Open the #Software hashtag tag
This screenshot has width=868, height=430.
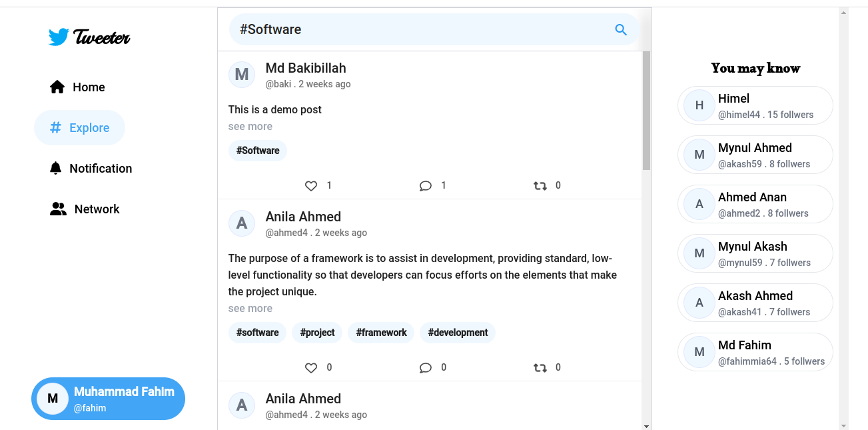click(x=257, y=151)
